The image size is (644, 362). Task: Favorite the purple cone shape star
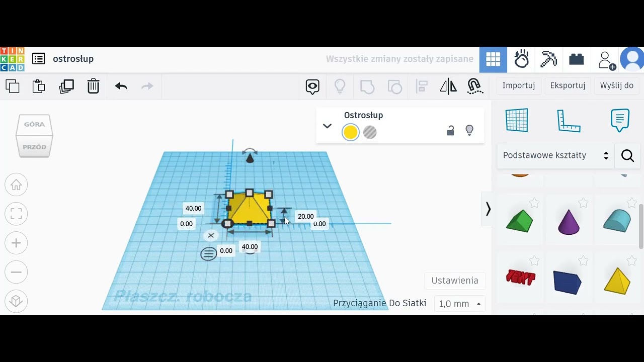pyautogui.click(x=583, y=203)
